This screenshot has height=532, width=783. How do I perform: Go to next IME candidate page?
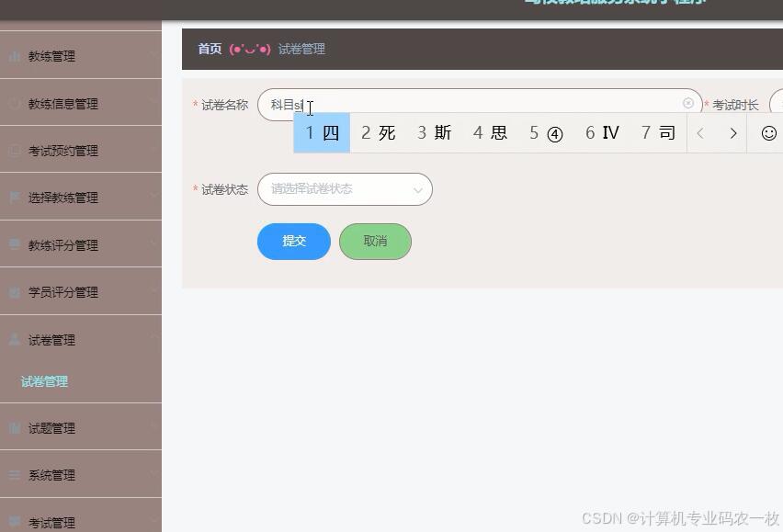coord(733,133)
